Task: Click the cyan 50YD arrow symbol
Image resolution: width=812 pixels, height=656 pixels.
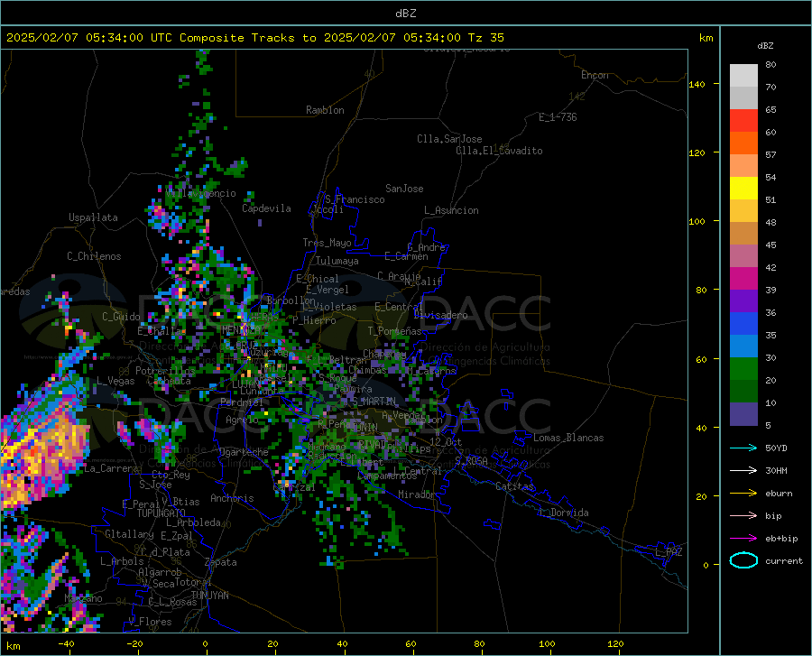Action: tap(743, 448)
